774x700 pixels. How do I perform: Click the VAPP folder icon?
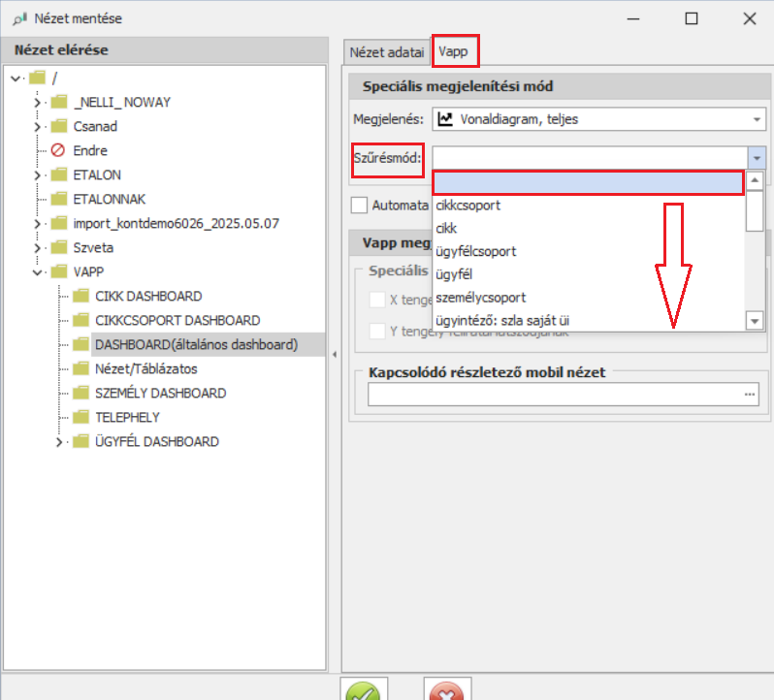click(58, 271)
